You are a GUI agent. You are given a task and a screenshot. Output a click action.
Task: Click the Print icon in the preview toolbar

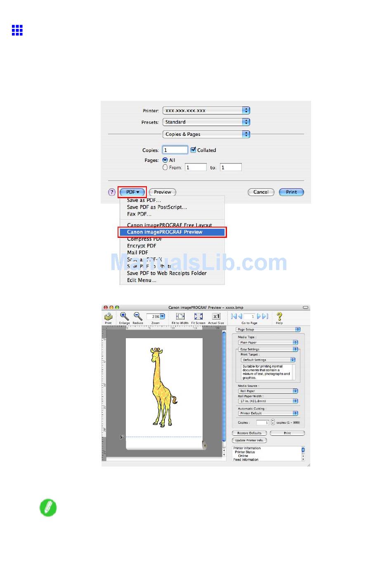click(108, 317)
